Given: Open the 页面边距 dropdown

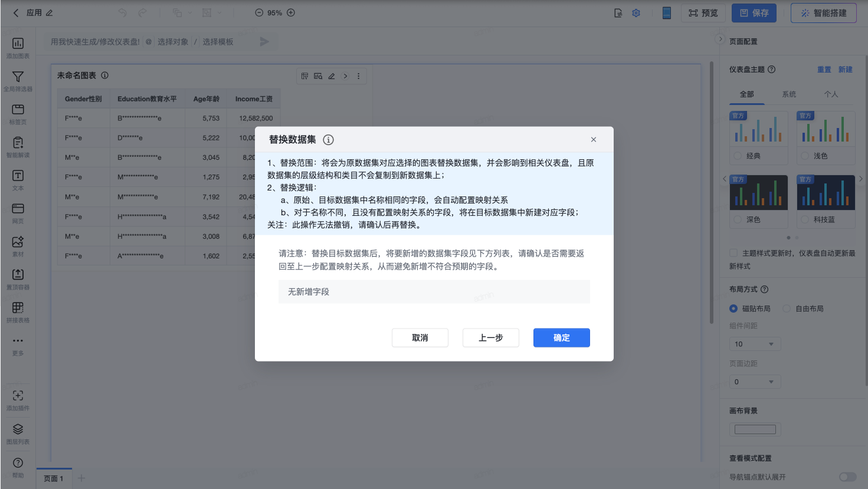Looking at the screenshot, I should tap(755, 382).
